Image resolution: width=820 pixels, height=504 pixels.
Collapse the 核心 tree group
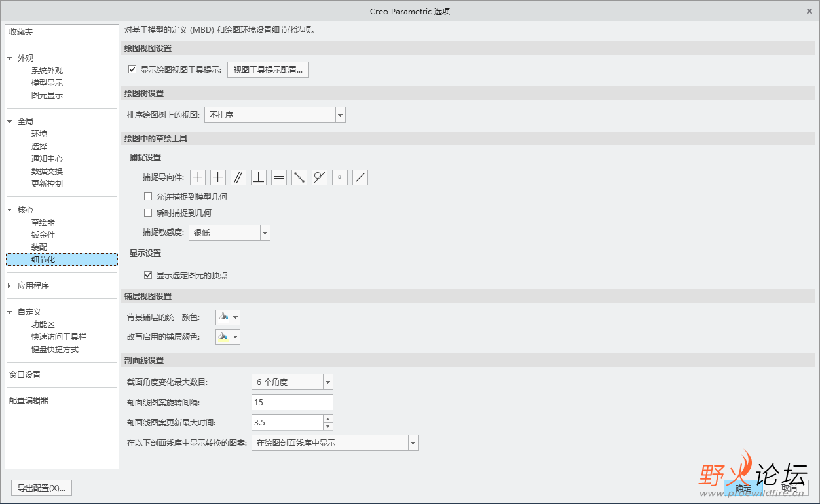(x=10, y=210)
